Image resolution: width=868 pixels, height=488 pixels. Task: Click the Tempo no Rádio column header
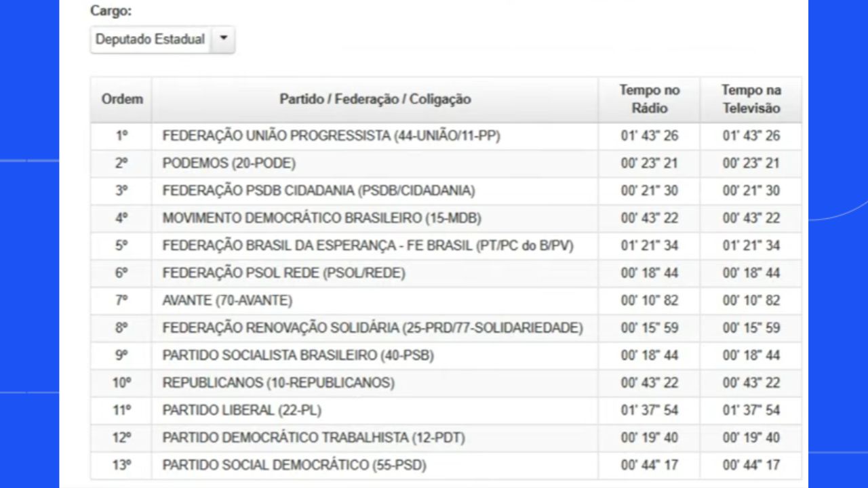point(649,99)
